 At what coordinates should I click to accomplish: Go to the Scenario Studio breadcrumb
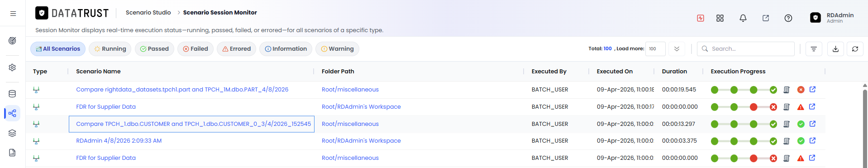(x=148, y=13)
